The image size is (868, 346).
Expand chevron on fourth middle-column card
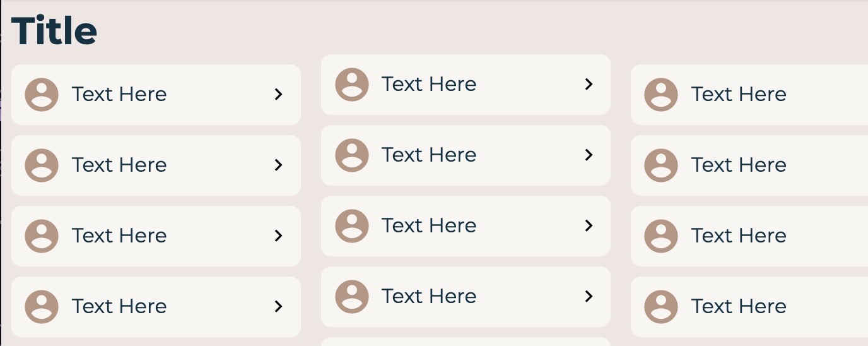coord(589,297)
